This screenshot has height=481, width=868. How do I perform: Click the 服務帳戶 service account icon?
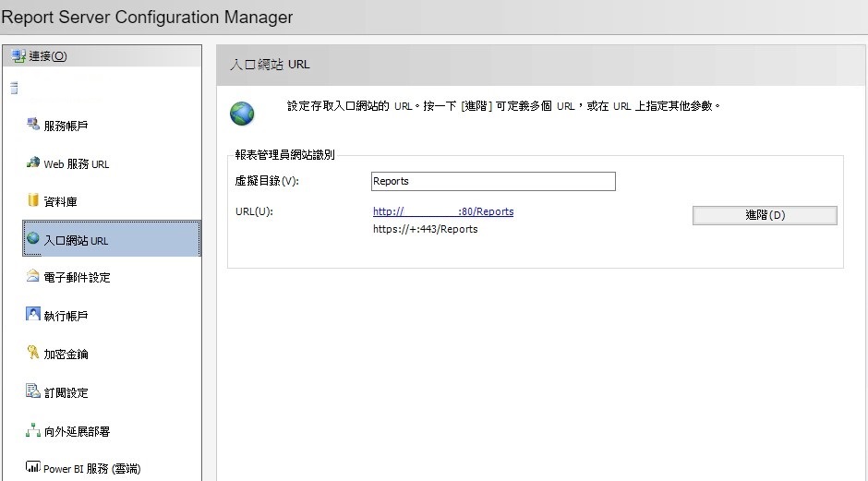coord(33,125)
